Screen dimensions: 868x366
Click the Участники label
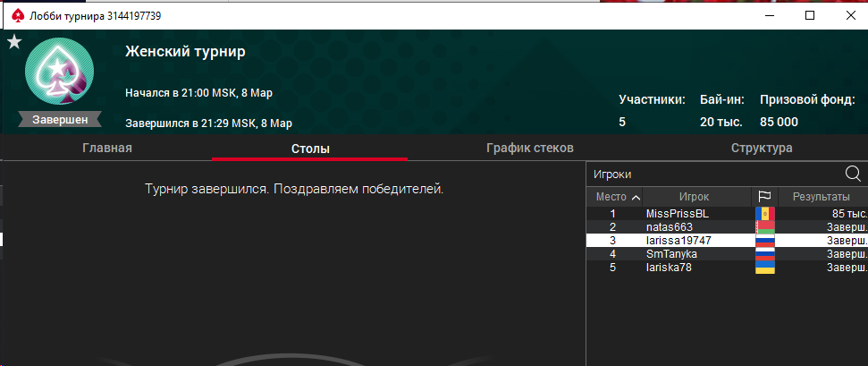[652, 100]
